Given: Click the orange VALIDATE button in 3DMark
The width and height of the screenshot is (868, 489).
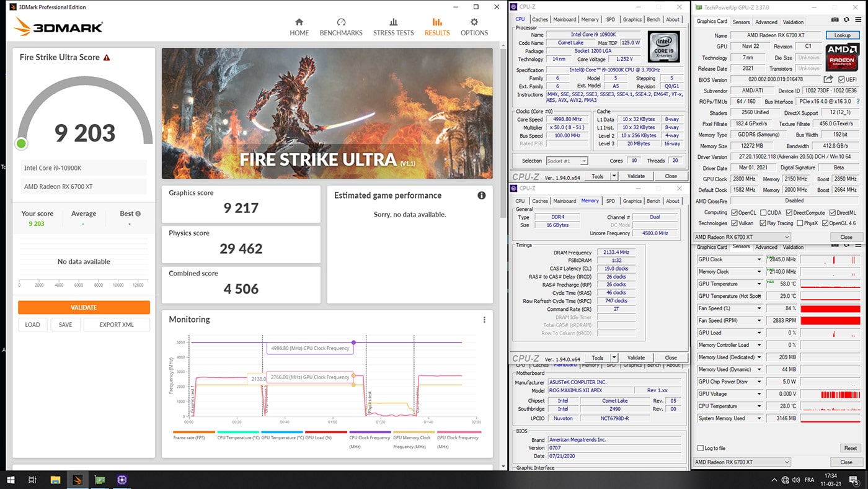Looking at the screenshot, I should click(84, 308).
